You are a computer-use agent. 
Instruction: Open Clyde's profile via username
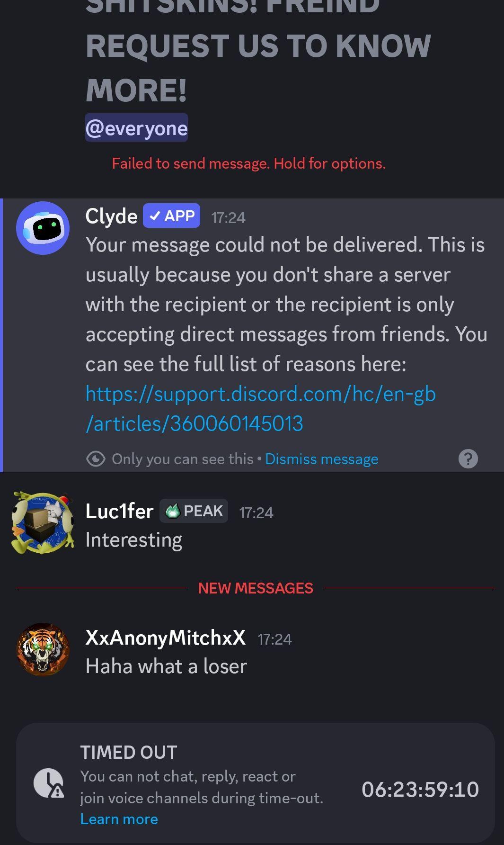pyautogui.click(x=111, y=216)
